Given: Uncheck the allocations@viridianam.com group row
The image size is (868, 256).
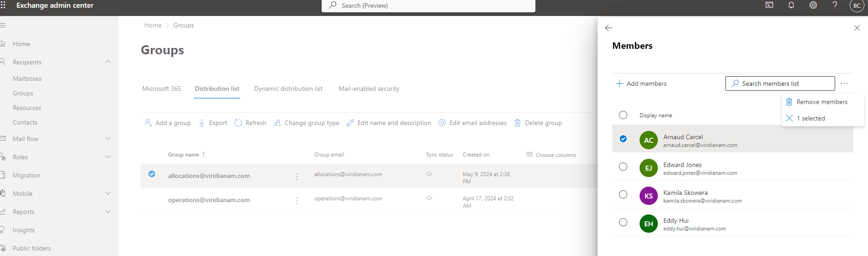Looking at the screenshot, I should [x=152, y=174].
